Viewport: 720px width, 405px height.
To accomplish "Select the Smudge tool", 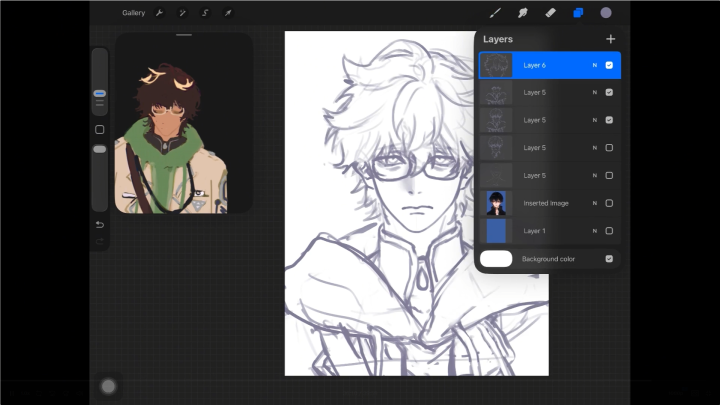I will [523, 13].
